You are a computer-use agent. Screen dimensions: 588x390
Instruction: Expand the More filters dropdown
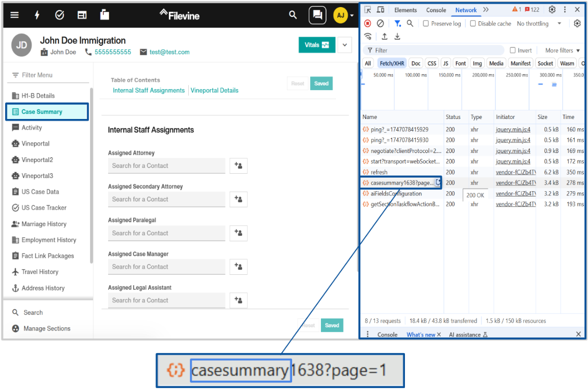click(563, 51)
